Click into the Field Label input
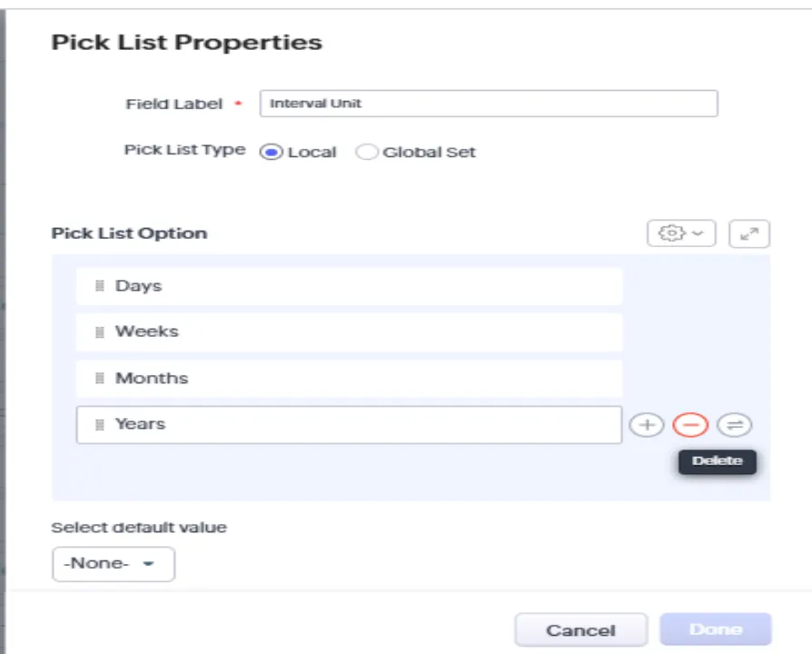Viewport: 812px width, 654px height. [489, 104]
